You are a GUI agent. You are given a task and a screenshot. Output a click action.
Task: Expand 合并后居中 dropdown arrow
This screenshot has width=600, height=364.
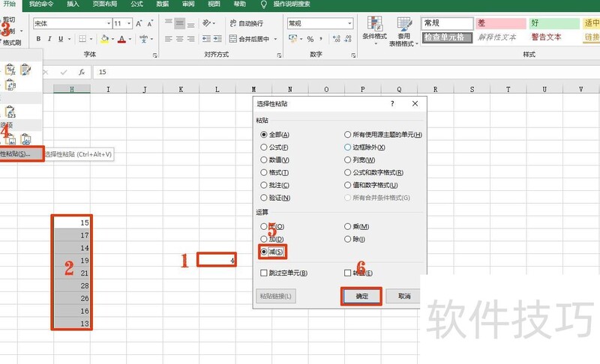[275, 39]
